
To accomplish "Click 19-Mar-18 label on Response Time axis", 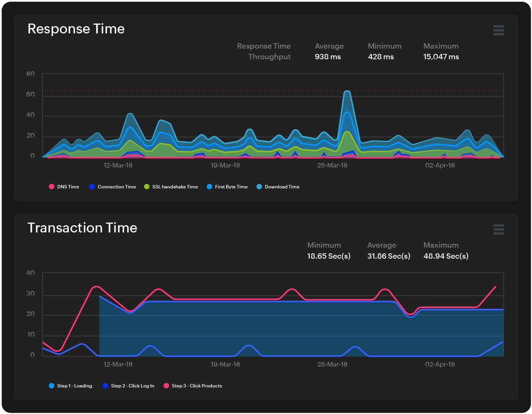I will point(225,166).
